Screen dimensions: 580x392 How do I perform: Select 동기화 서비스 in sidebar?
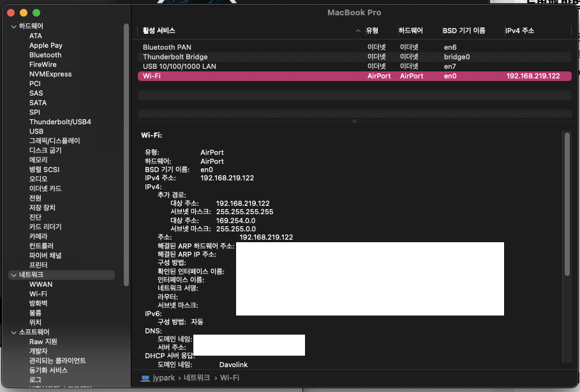coord(48,370)
